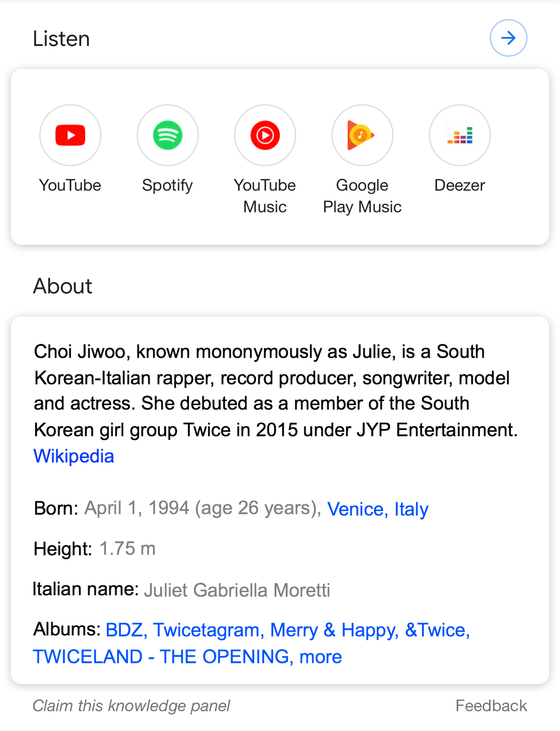This screenshot has height=731, width=560.
Task: Open the Google Play Music icon
Action: tap(363, 135)
